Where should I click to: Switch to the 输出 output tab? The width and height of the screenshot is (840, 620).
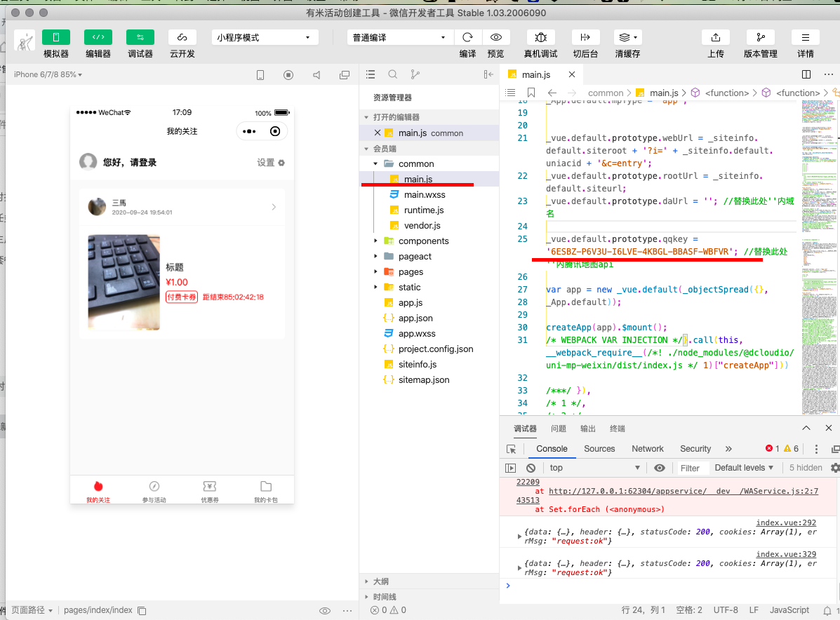(x=587, y=429)
